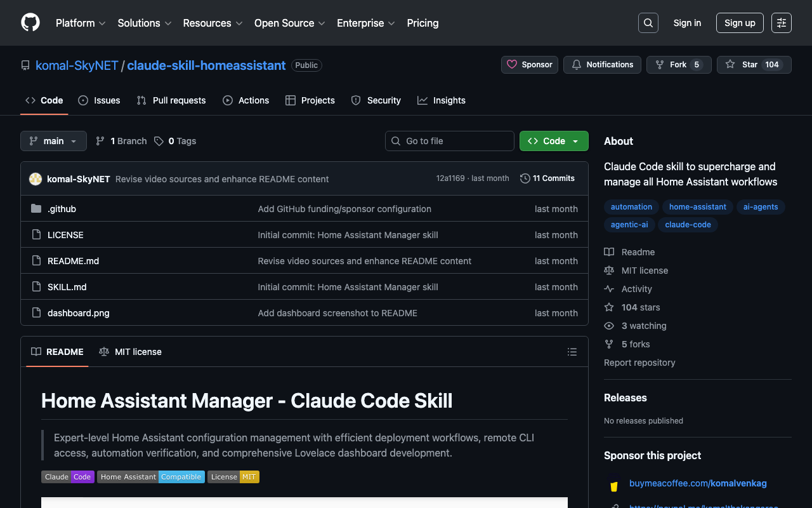Expand the main branch dropdown

(x=53, y=141)
